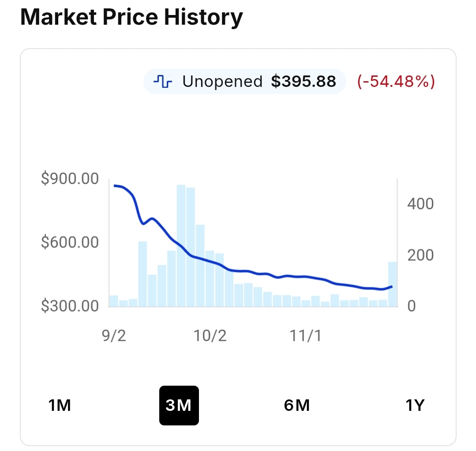Click the $600.00 price axis label

(70, 242)
